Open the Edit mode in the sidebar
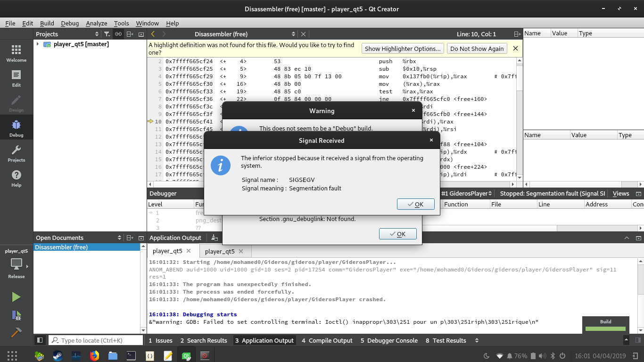This screenshot has height=362, width=644. [16, 78]
